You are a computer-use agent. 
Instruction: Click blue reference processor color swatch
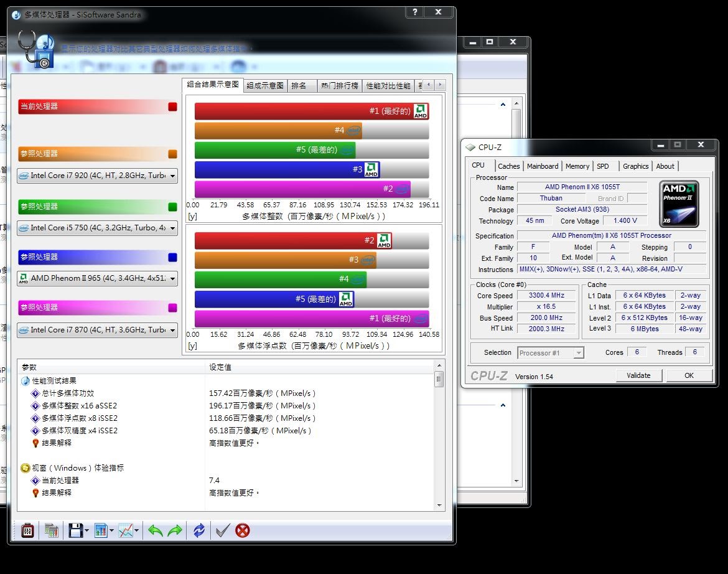coord(173,257)
